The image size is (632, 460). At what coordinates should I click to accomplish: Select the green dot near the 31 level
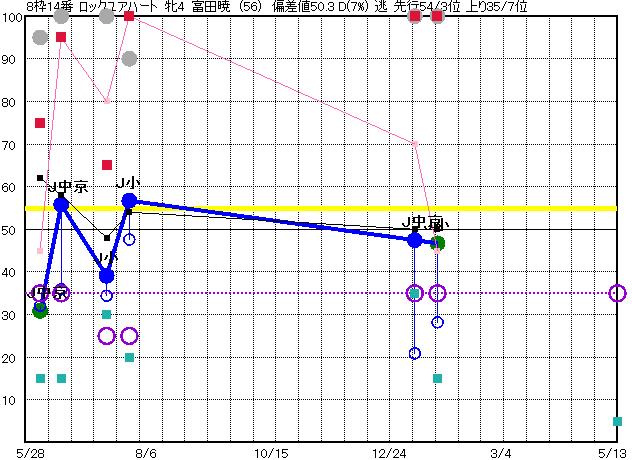tap(40, 311)
